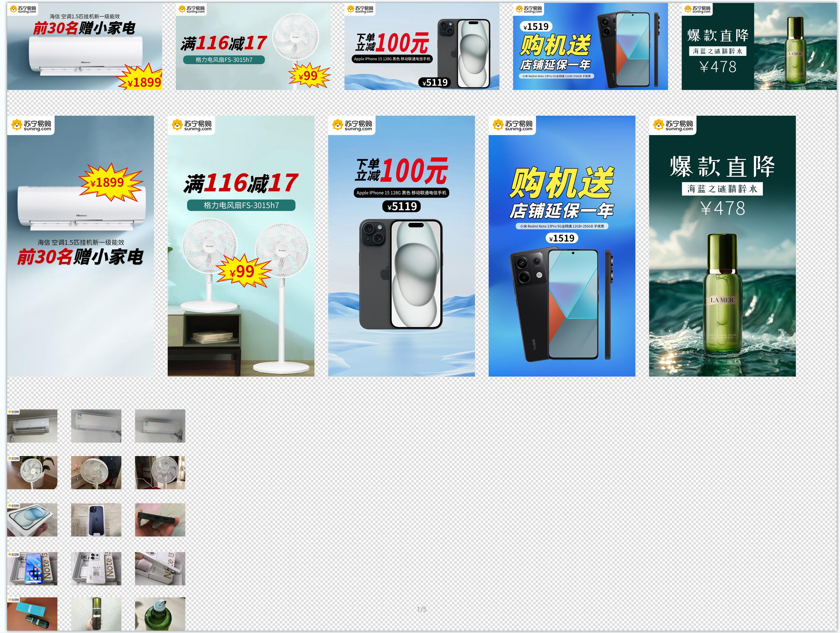Click Suning logo on horizontal iPhone 15 banner

click(x=361, y=9)
